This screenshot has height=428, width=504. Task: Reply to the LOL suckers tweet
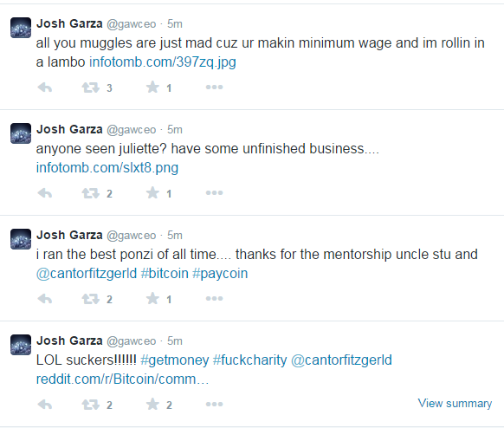coord(45,405)
